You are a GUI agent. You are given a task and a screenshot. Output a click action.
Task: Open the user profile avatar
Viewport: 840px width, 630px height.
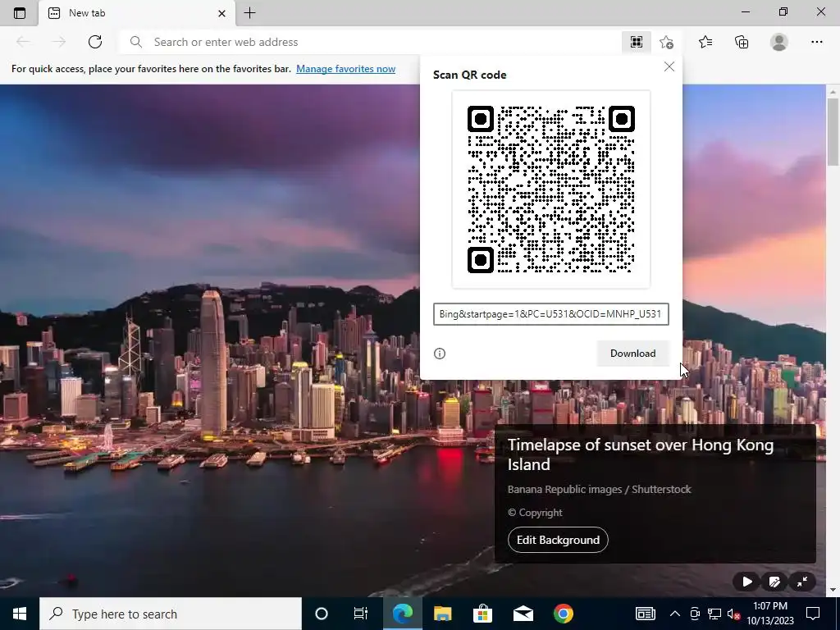click(x=779, y=42)
